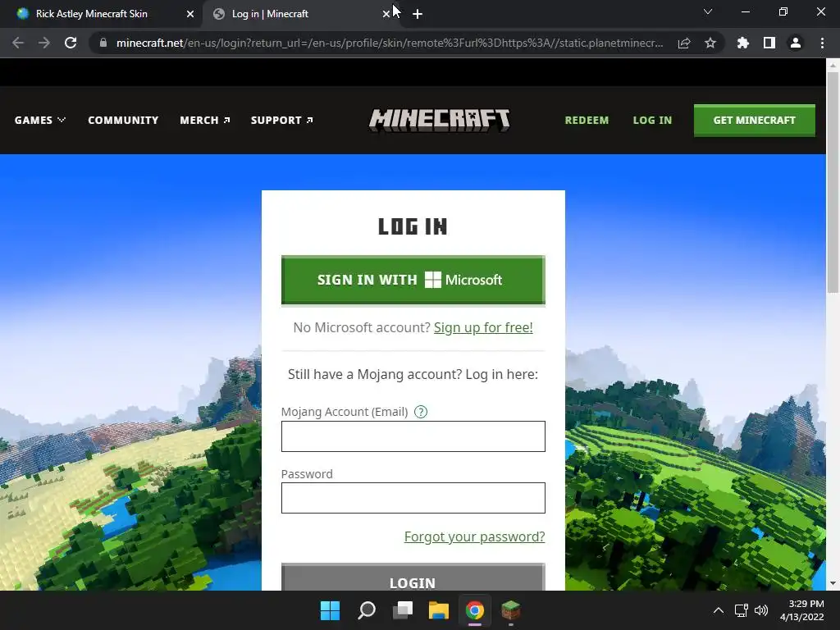This screenshot has width=840, height=630.
Task: Expand the GAMES menu
Action: (x=39, y=120)
